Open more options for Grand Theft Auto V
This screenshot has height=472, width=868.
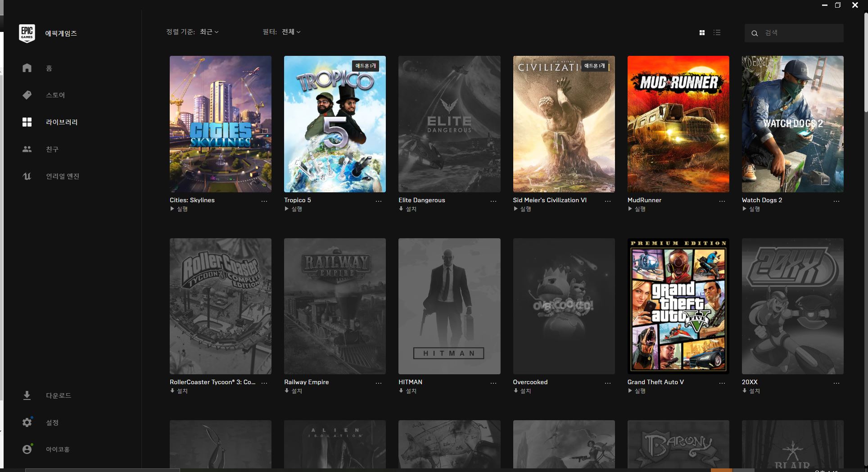click(722, 383)
